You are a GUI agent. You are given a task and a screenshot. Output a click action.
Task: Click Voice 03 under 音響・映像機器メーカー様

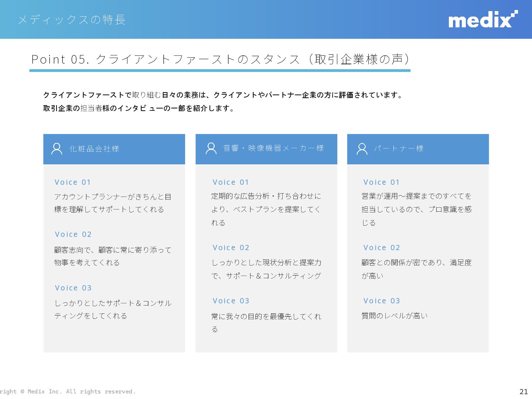(231, 301)
